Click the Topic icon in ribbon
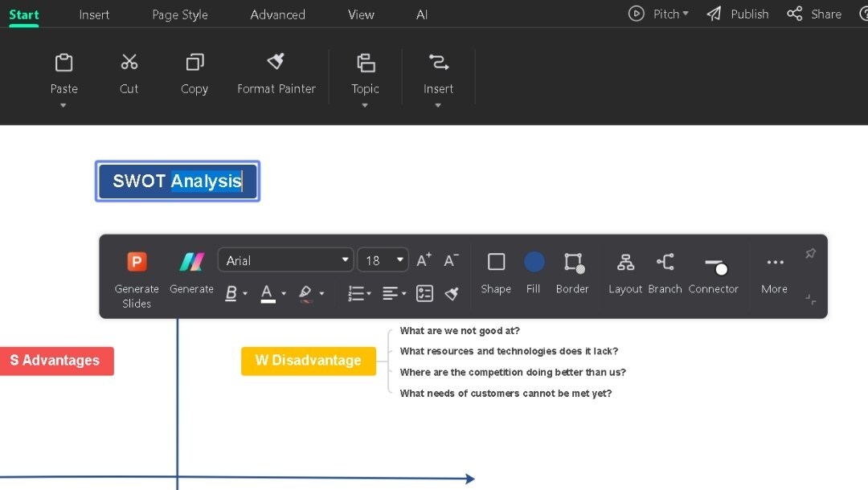 [x=366, y=63]
